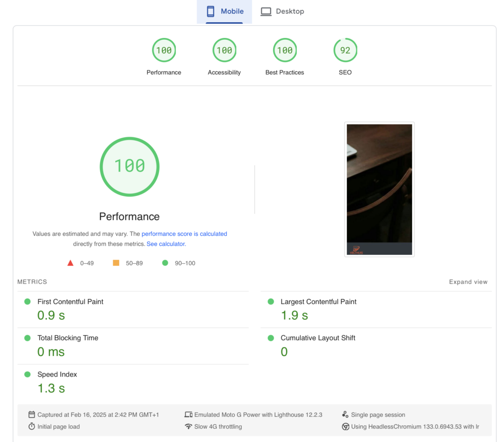Click the calendar icon by capture date
This screenshot has height=442, width=504.
(31, 414)
